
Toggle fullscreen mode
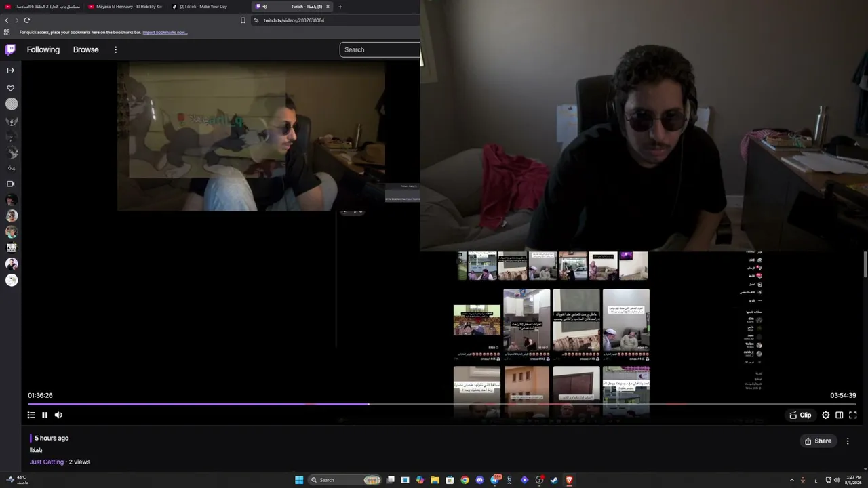tap(853, 415)
